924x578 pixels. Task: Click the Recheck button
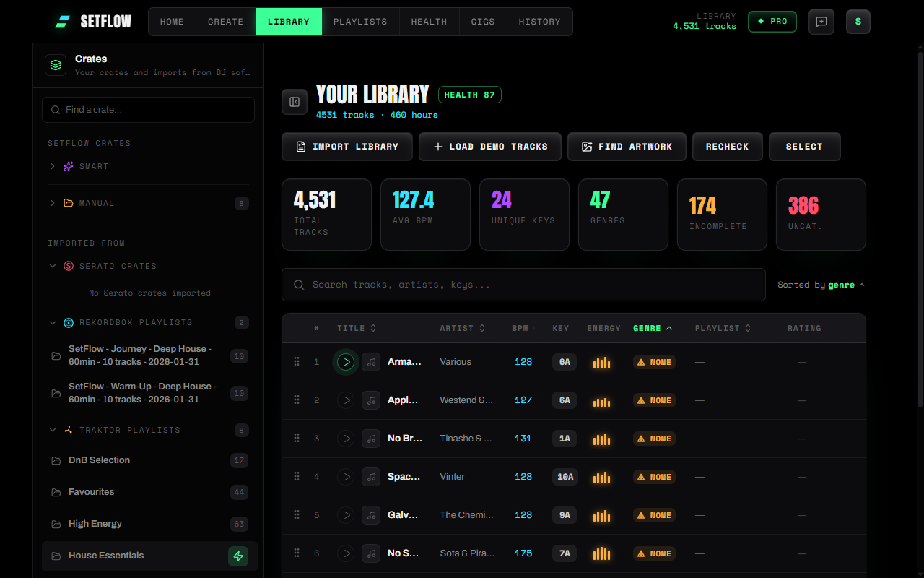pos(728,147)
